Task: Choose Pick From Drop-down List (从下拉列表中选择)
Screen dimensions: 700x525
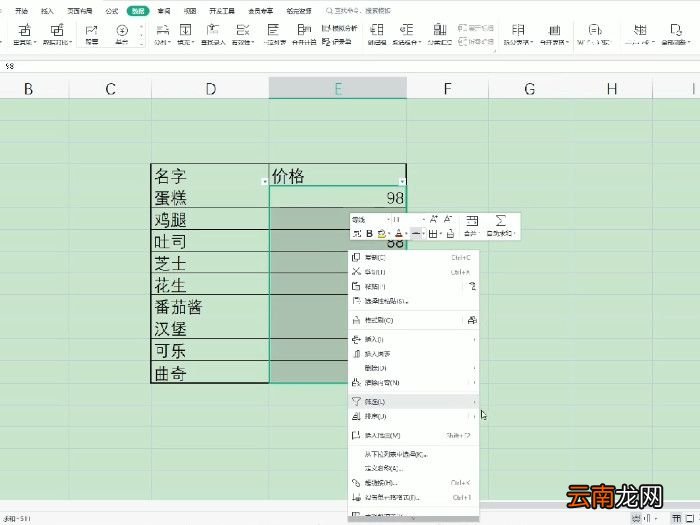Action: [413, 454]
